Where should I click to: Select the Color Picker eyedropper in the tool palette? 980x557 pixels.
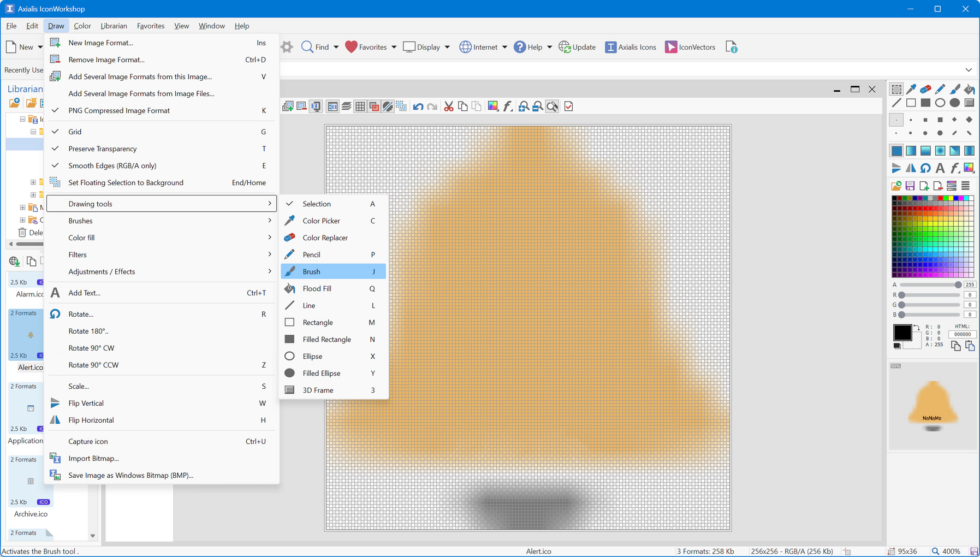point(911,89)
